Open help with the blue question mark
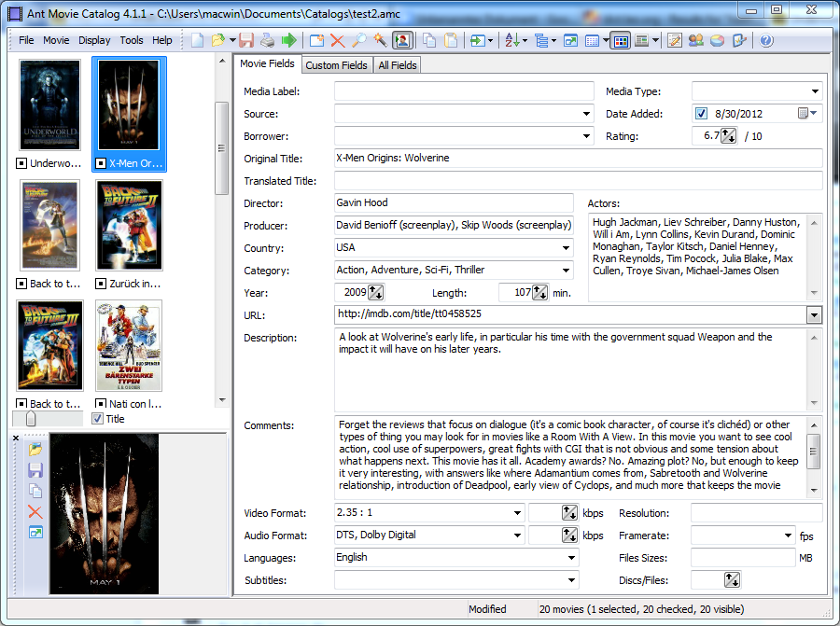This screenshot has height=626, width=840. (x=766, y=41)
